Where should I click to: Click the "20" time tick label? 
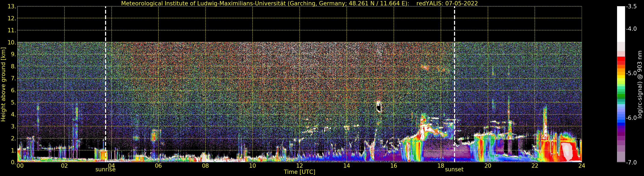click(488, 166)
